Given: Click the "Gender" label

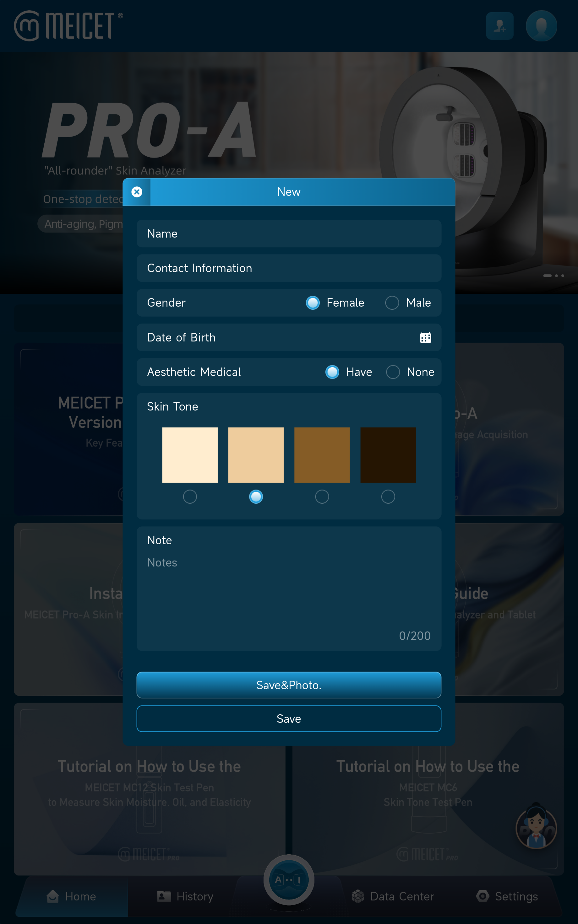Looking at the screenshot, I should pyautogui.click(x=166, y=303).
